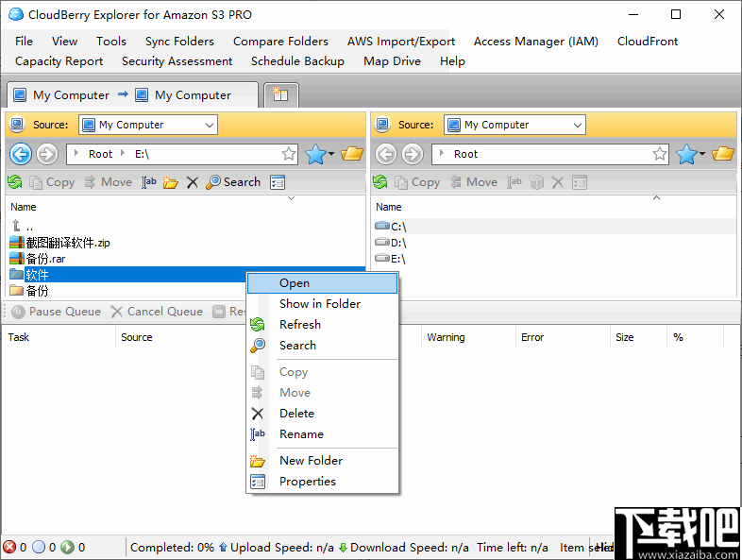Open Compare Folders menu
This screenshot has height=560, width=742.
[x=280, y=42]
